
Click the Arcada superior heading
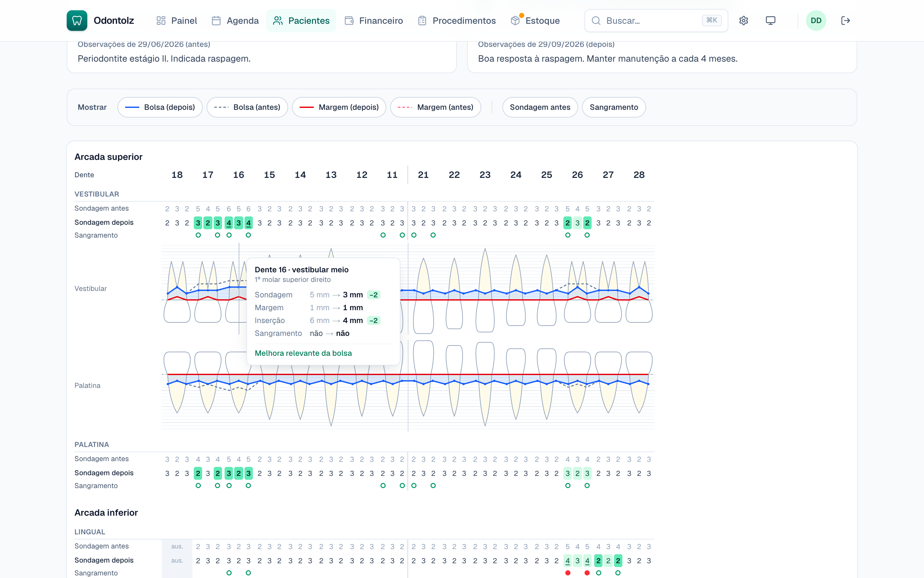pos(108,157)
